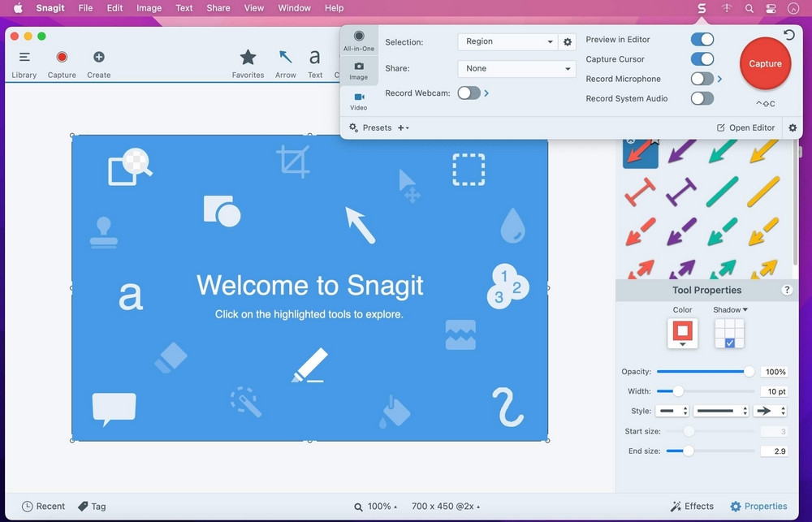Select the Arrow tool
The width and height of the screenshot is (812, 522).
click(285, 58)
